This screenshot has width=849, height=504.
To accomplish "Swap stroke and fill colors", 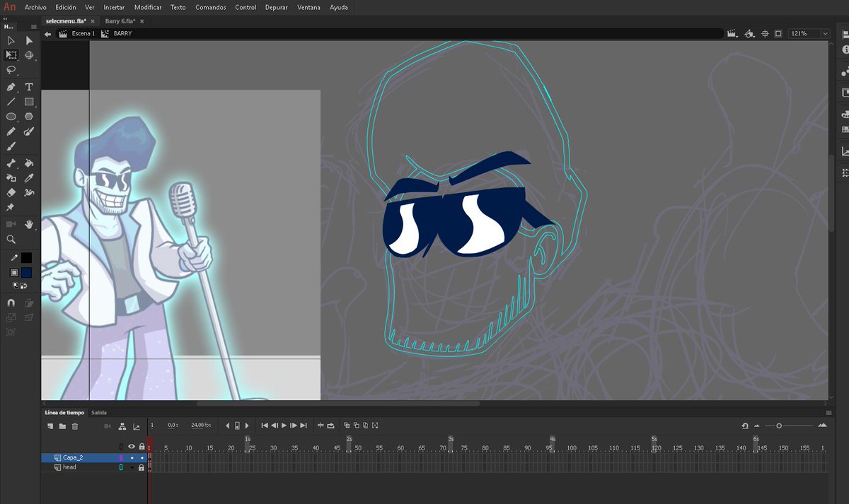I will tap(23, 286).
